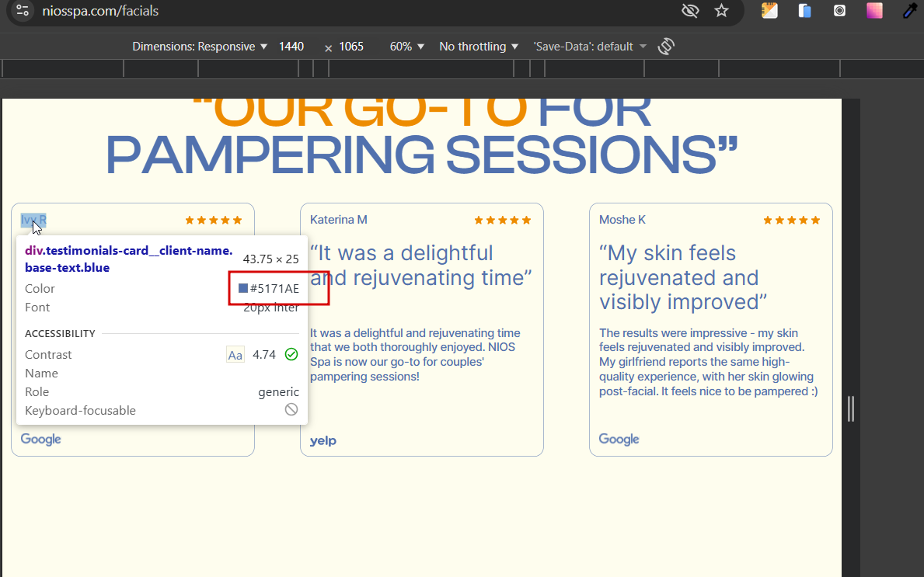This screenshot has height=577, width=924.
Task: Click the #5171AE hex color value
Action: (x=274, y=289)
